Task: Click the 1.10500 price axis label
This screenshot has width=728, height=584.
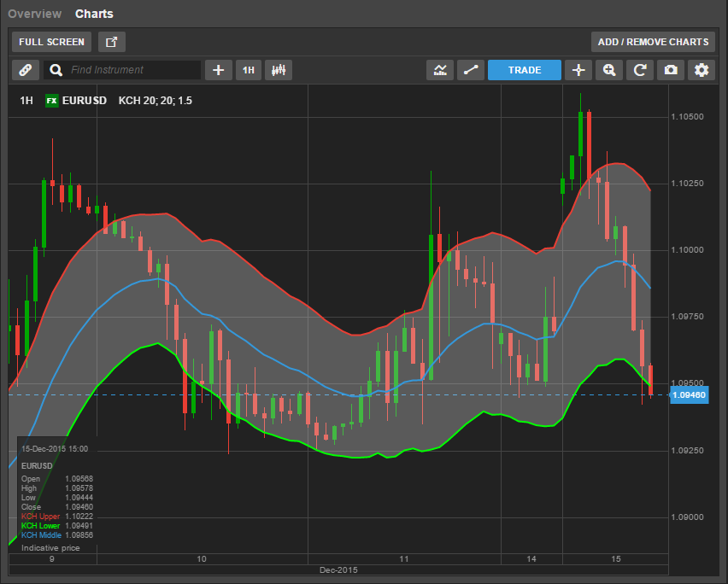Action: click(687, 117)
